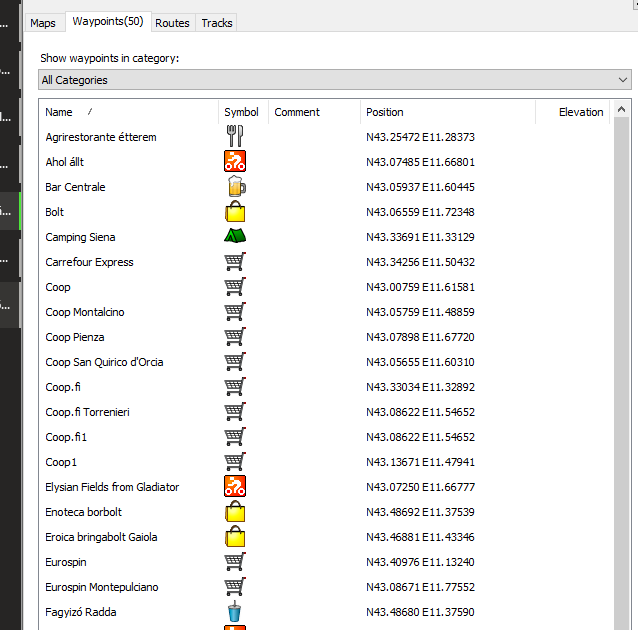The height and width of the screenshot is (630, 638).
Task: Open the Tracks tab
Action: click(x=217, y=23)
